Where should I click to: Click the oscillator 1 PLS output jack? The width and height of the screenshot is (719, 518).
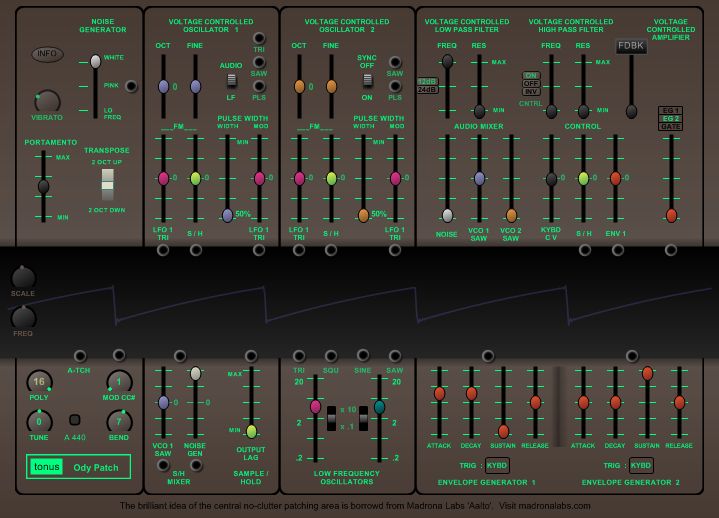pos(259,86)
